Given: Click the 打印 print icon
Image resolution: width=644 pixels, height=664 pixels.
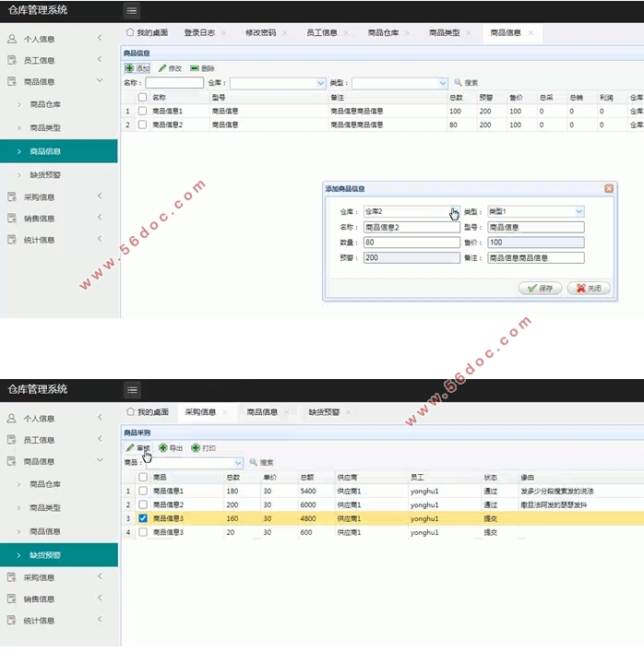Looking at the screenshot, I should [196, 447].
